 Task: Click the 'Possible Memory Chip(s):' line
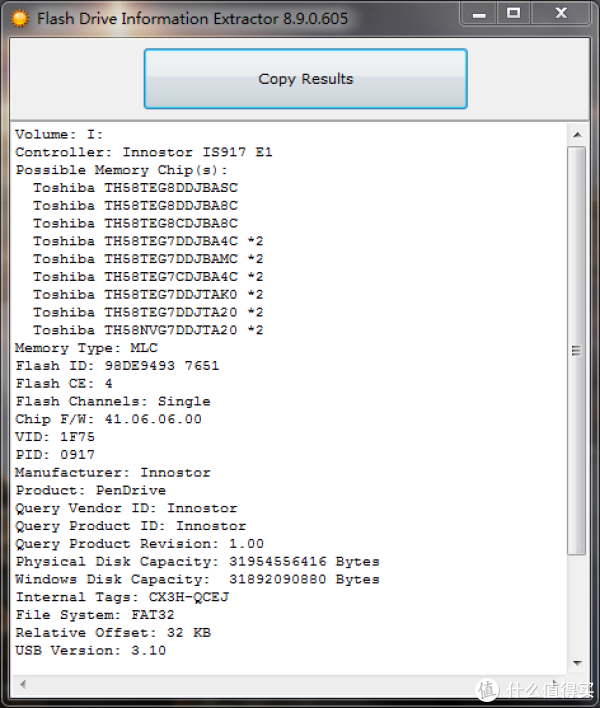[x=121, y=170]
